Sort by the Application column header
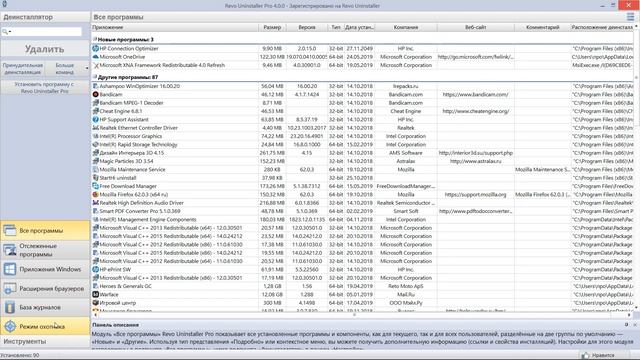The image size is (640, 360). (175, 27)
